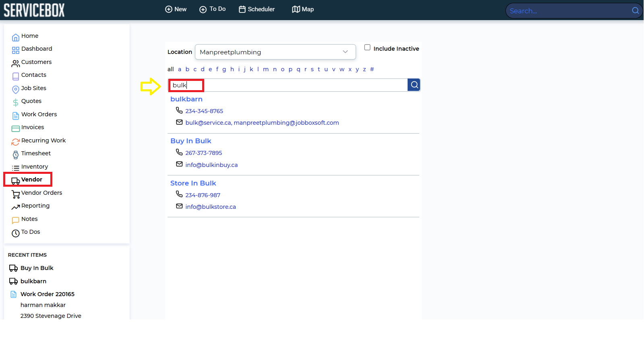The width and height of the screenshot is (644, 338).
Task: Open the Store In Bulk vendor link
Action: 193,183
